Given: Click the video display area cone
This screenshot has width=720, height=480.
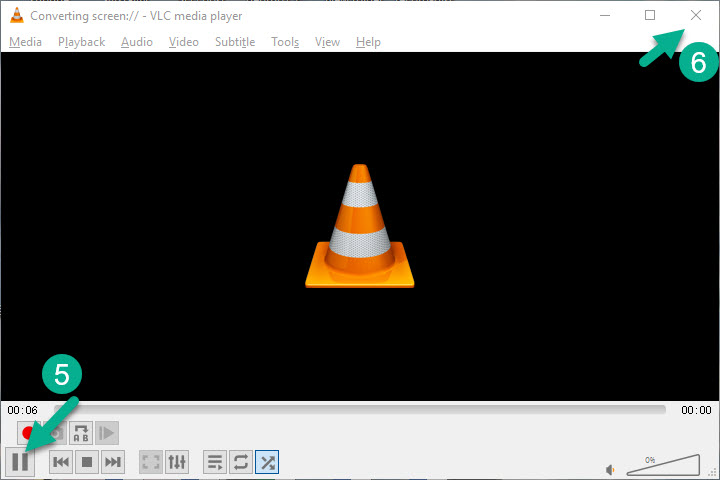Looking at the screenshot, I should pyautogui.click(x=360, y=226).
